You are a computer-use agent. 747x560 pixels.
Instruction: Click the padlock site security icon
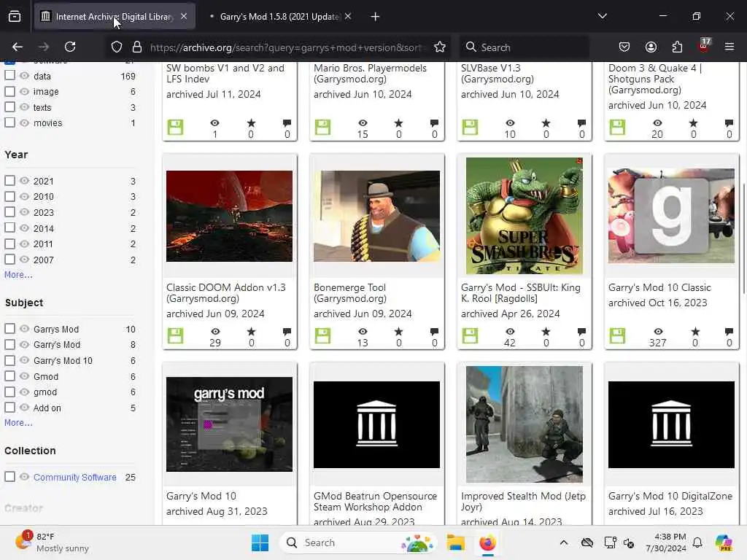(x=137, y=47)
